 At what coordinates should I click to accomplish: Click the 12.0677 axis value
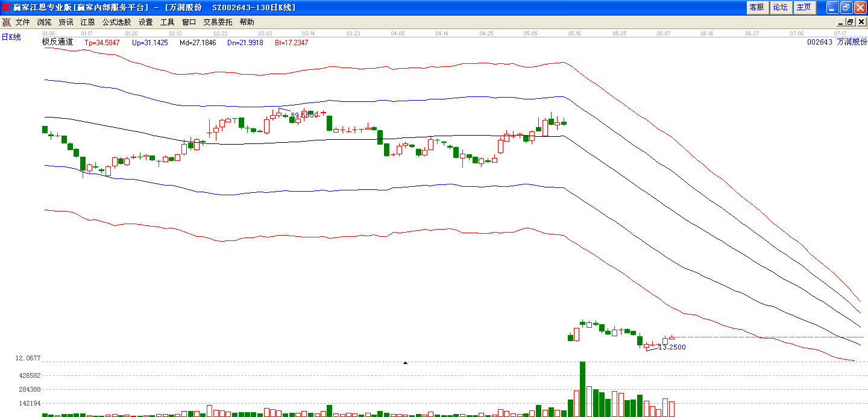coord(28,359)
